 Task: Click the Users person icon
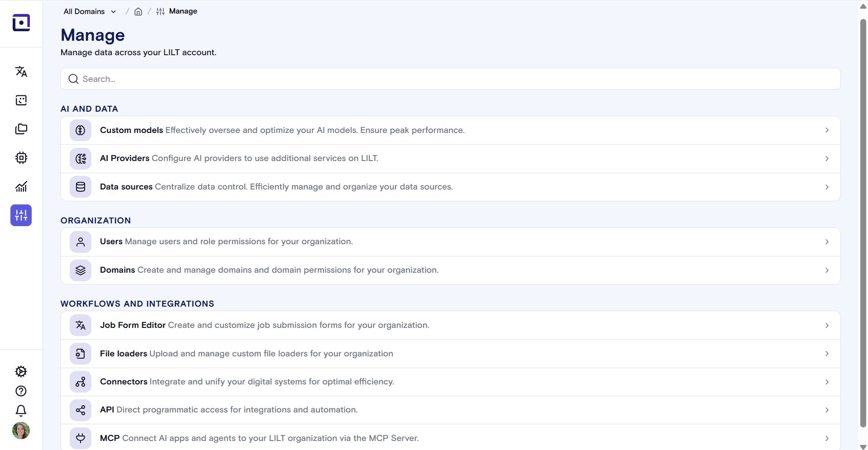coord(81,242)
